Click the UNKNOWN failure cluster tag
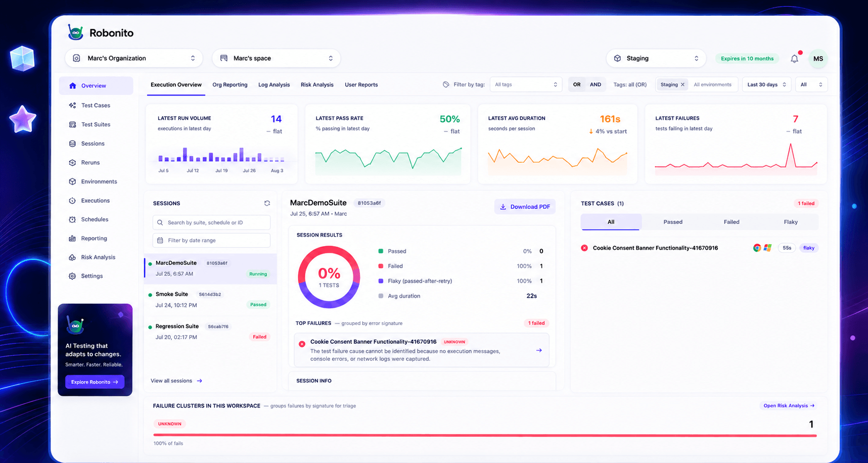This screenshot has width=868, height=463. pyautogui.click(x=170, y=424)
